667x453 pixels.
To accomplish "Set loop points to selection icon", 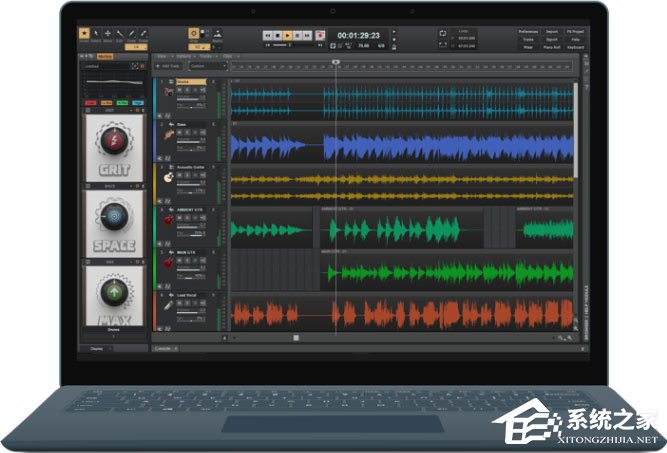I will coord(442,44).
